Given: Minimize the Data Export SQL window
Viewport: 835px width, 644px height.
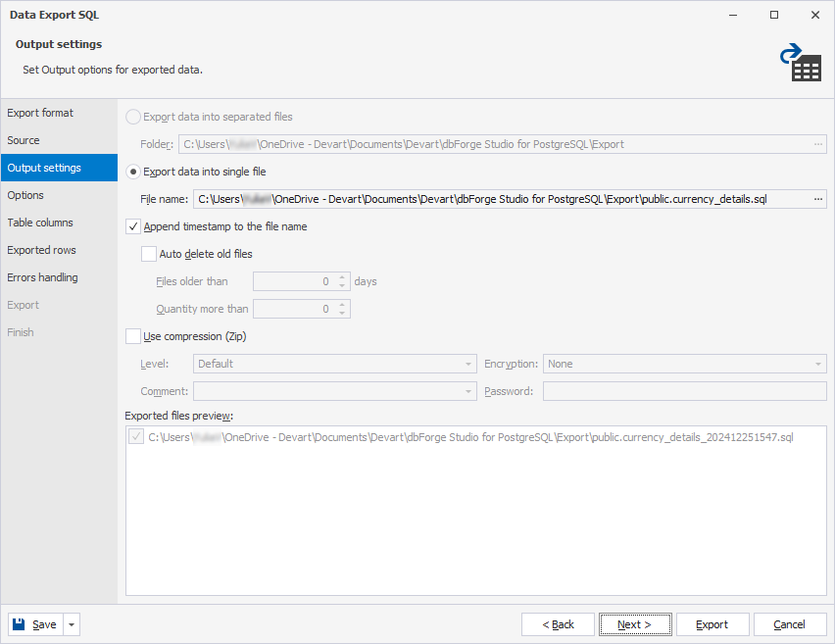Looking at the screenshot, I should tap(733, 15).
